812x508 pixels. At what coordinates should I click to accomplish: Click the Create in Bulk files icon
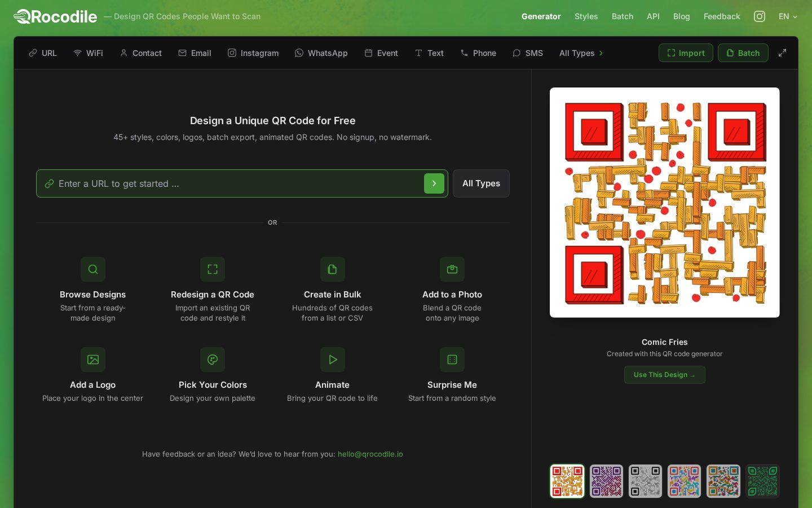pos(333,269)
